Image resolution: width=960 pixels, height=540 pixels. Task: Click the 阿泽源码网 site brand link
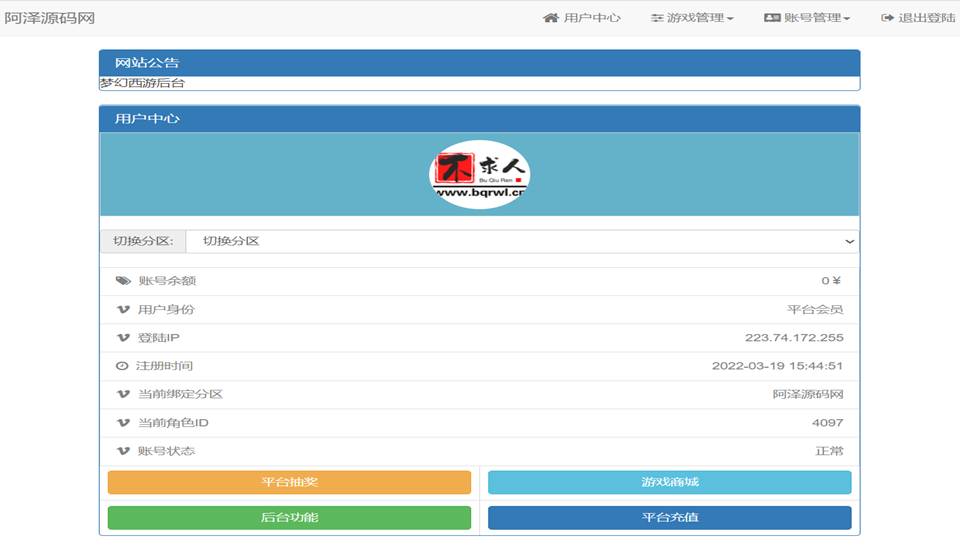tap(50, 18)
